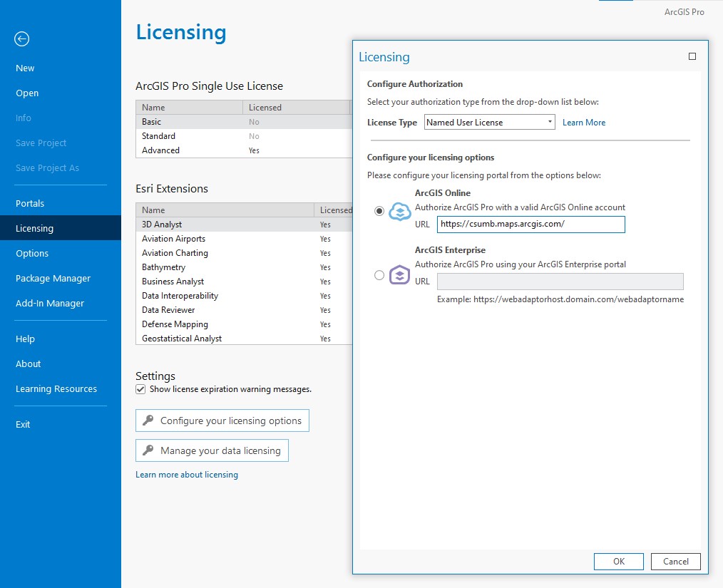Uncheck Show license expiration warning messages
The height and width of the screenshot is (588, 723).
click(140, 389)
